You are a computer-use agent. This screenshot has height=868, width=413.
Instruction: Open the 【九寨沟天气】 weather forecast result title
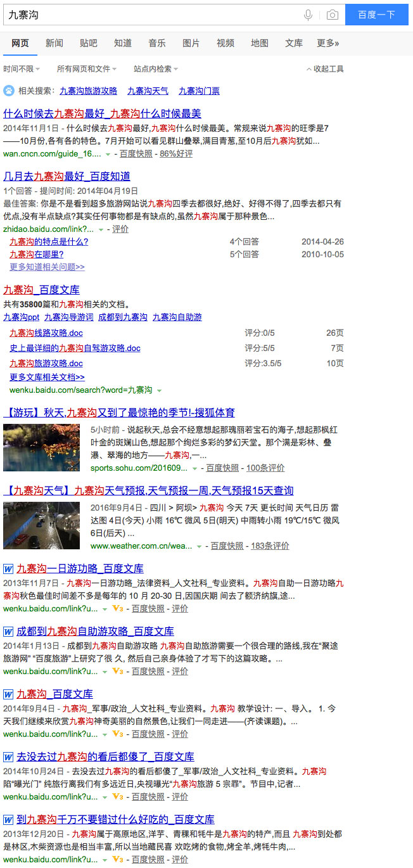[148, 490]
